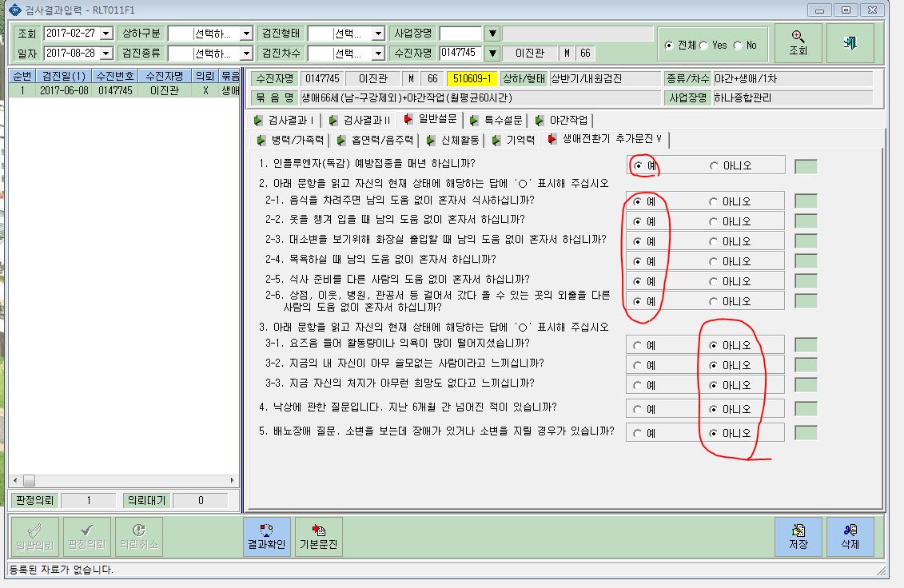Select the Yes filter radio button
Image resolution: width=904 pixels, height=588 pixels.
[703, 46]
